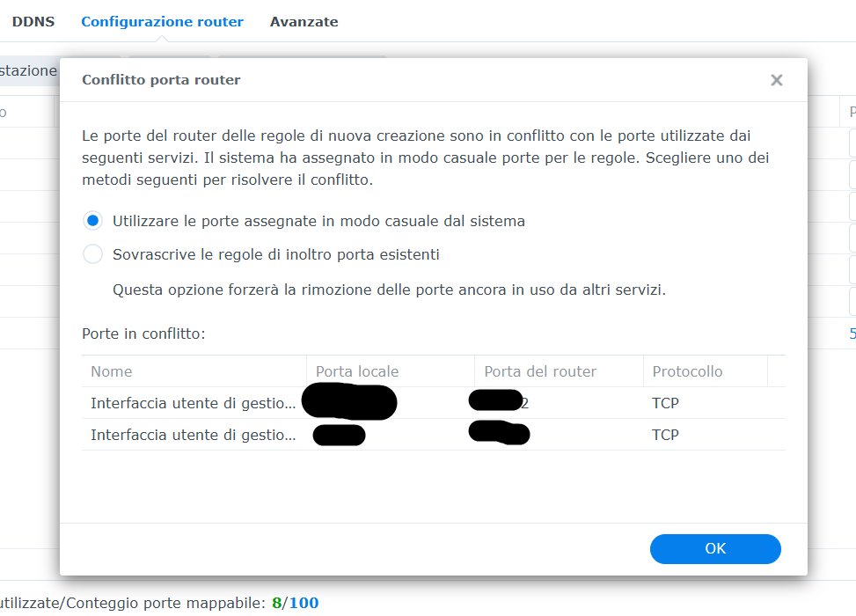
Task: Click the green 8 used ports count
Action: click(277, 603)
